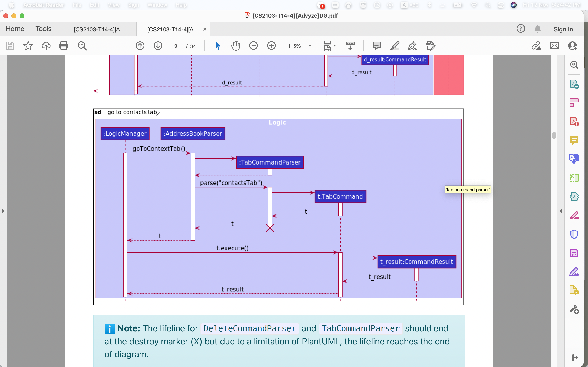The width and height of the screenshot is (588, 367).
Task: Open Fill & Sign from right panel
Action: (574, 272)
